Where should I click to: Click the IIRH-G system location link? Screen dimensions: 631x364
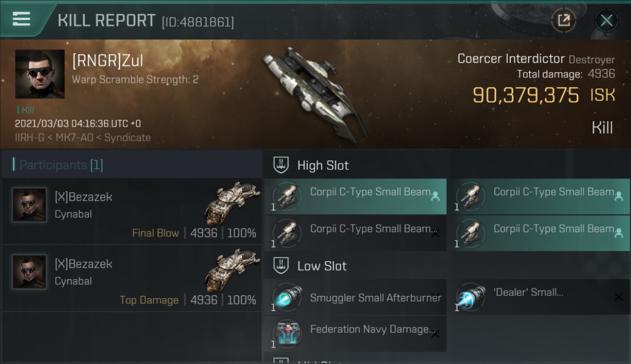point(30,138)
